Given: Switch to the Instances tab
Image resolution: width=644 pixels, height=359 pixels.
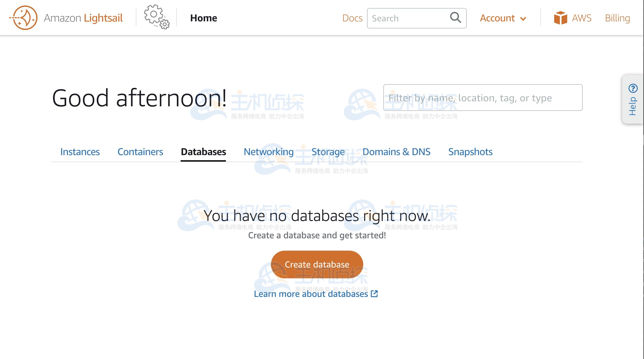Looking at the screenshot, I should [x=80, y=152].
